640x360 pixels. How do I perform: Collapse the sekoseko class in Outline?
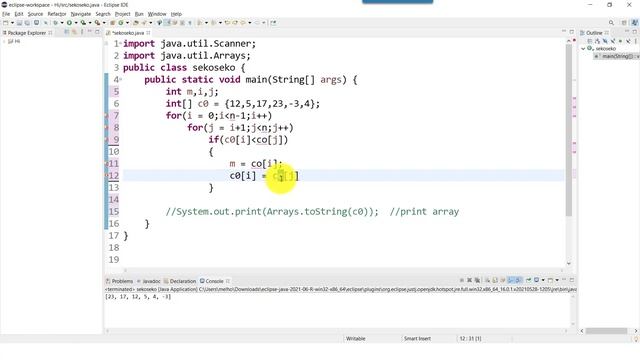coord(583,49)
